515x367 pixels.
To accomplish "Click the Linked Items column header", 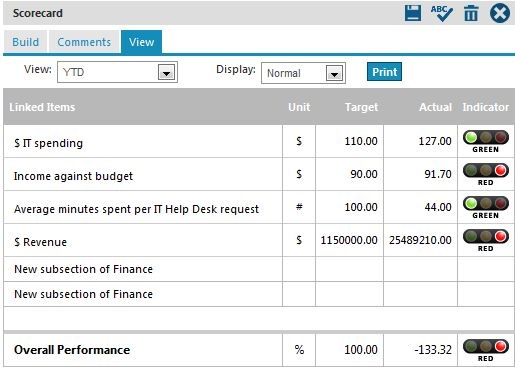I will click(42, 107).
